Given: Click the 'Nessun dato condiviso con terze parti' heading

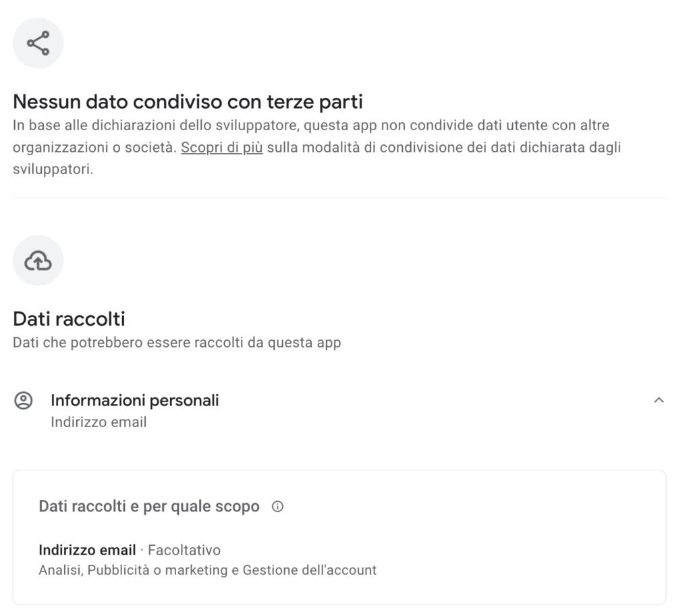Looking at the screenshot, I should [188, 102].
